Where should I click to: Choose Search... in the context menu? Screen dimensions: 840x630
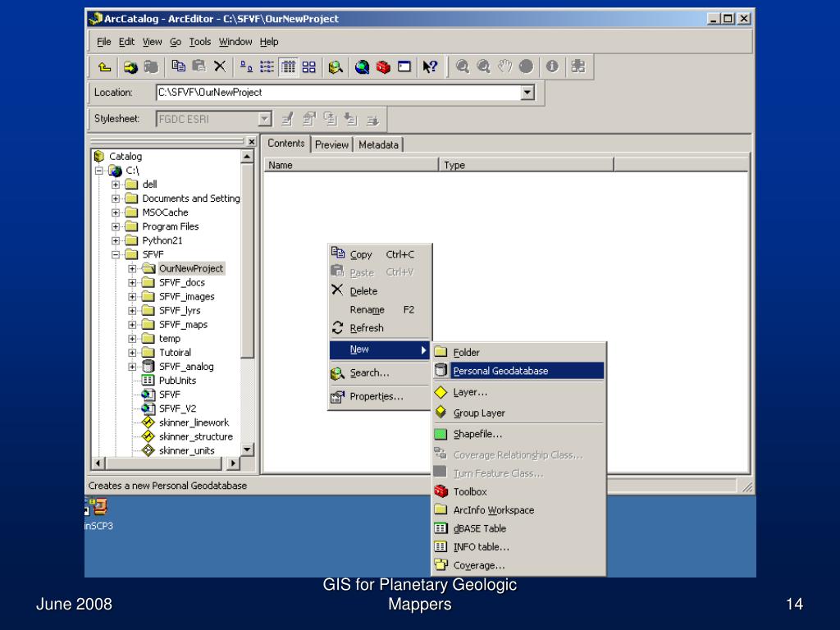coord(381,373)
